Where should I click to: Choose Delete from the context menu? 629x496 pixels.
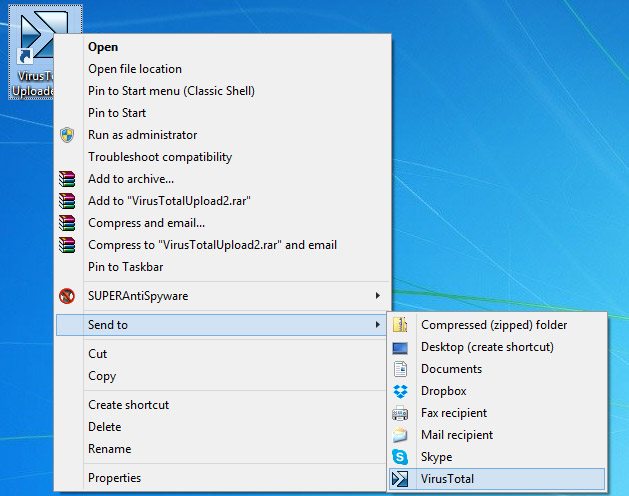[222, 427]
